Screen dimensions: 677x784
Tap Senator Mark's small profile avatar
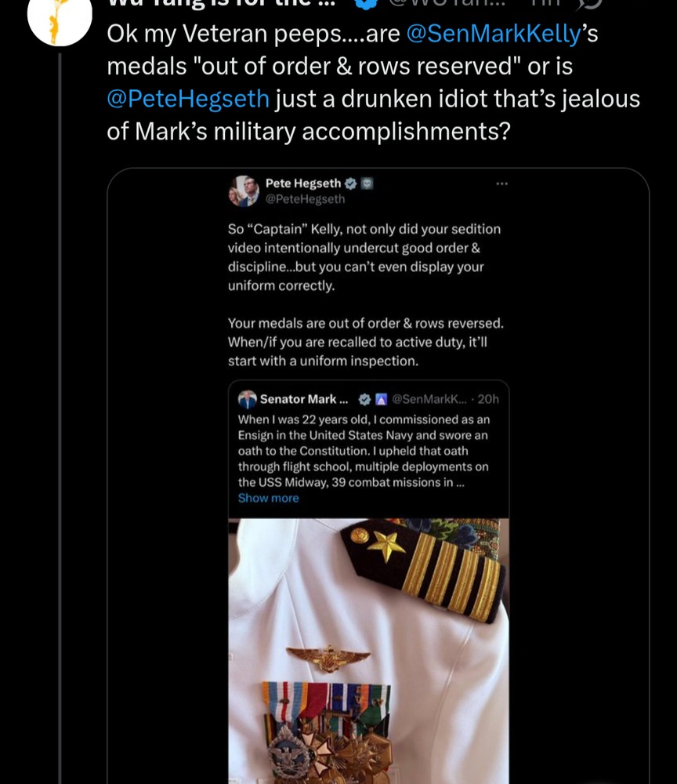point(248,399)
